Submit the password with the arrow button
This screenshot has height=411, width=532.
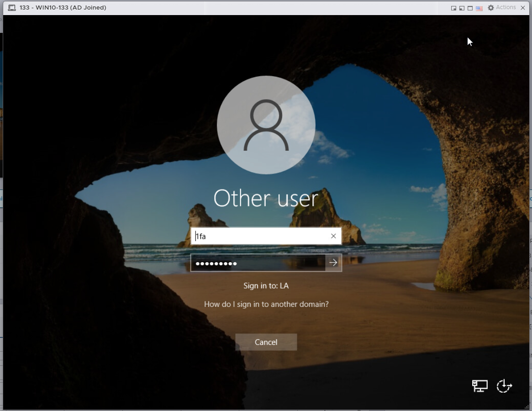pos(333,263)
